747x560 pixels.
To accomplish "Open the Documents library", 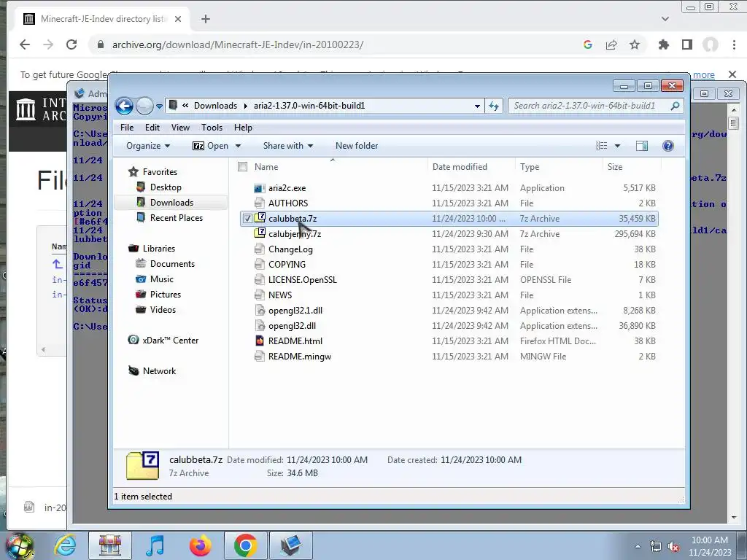I will (x=172, y=264).
